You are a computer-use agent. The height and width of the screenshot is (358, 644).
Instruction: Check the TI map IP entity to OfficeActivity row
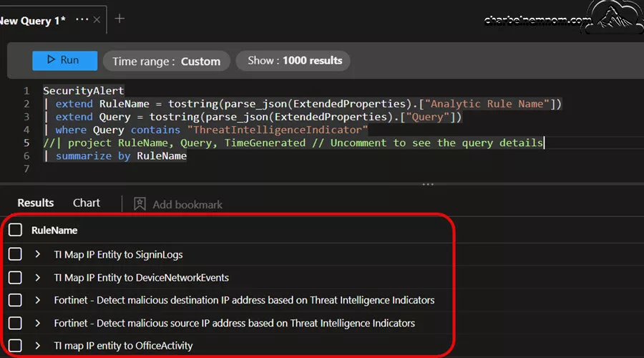coord(15,345)
